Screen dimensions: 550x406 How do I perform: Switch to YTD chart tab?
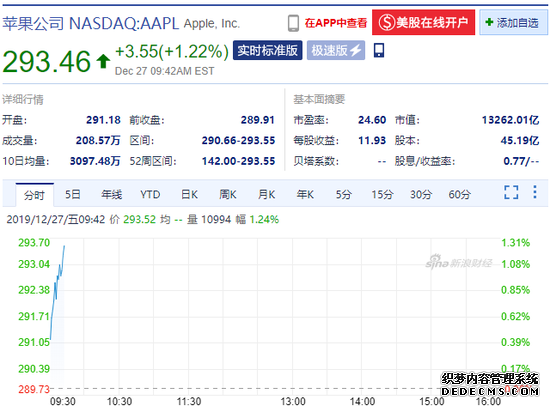(x=150, y=194)
